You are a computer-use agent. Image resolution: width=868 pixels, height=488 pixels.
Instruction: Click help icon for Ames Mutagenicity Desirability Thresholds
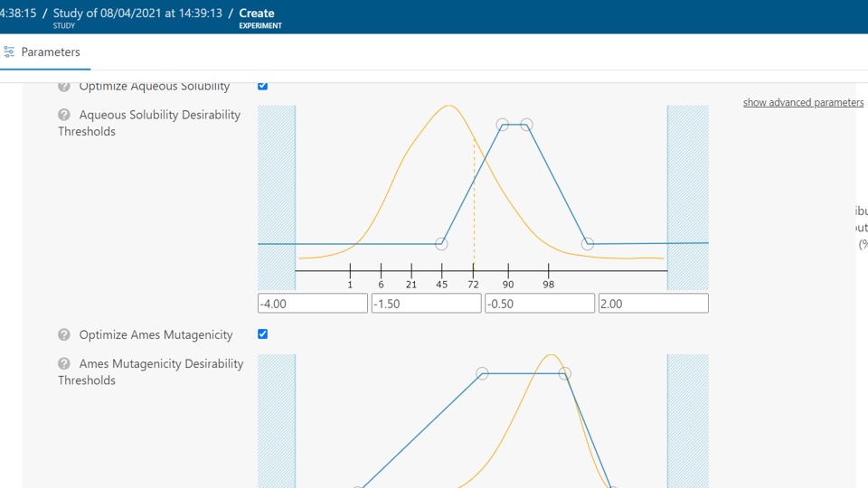pos(64,364)
